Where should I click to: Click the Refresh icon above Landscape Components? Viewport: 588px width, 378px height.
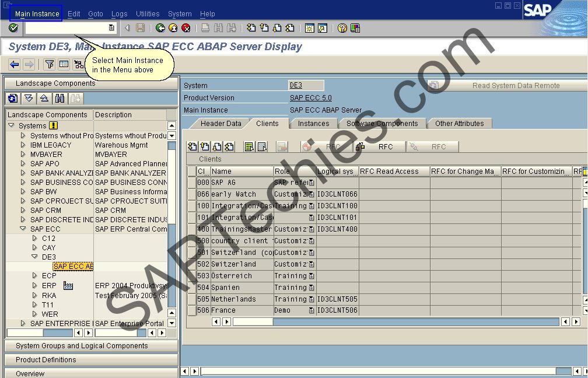[x=12, y=99]
